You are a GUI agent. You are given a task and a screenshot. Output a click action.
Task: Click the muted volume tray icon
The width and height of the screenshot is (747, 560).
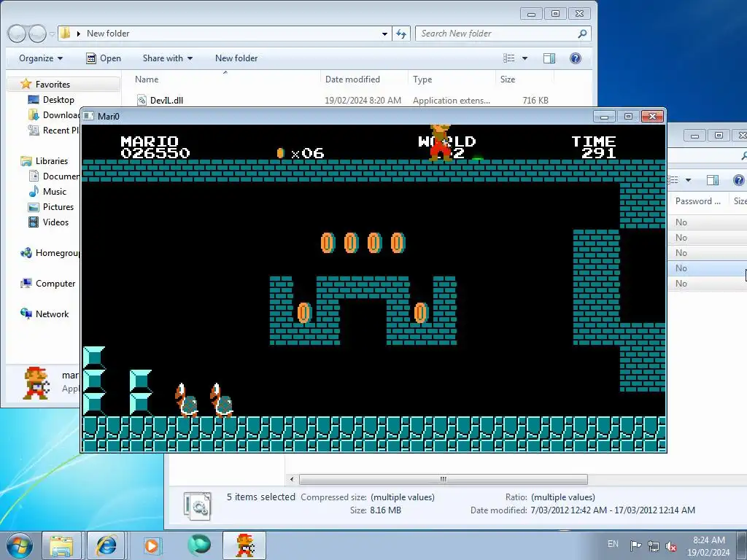(671, 546)
